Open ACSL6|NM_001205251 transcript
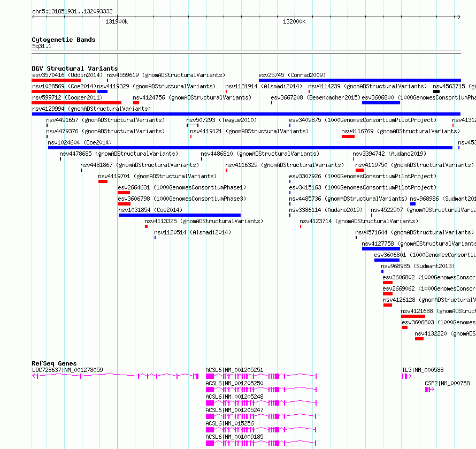 tap(234, 370)
